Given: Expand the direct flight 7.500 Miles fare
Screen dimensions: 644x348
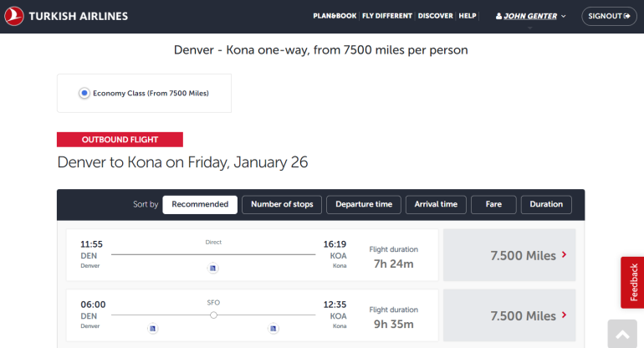Looking at the screenshot, I should [509, 255].
